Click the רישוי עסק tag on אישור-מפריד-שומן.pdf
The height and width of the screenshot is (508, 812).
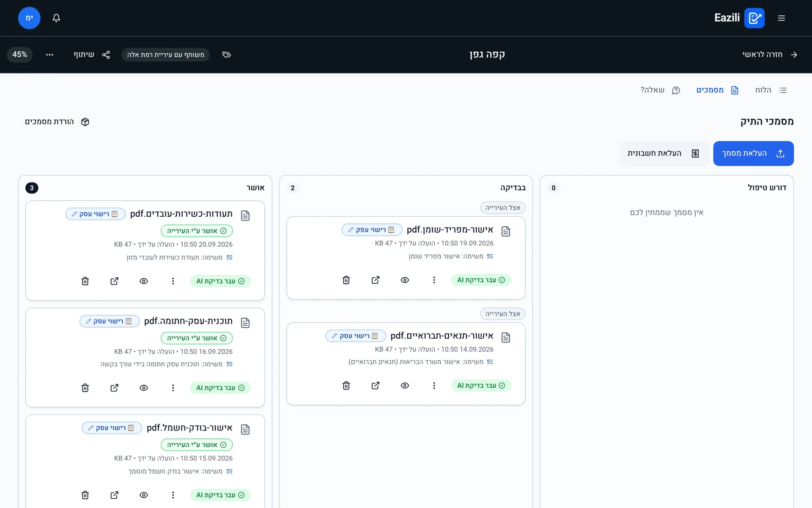coord(372,230)
